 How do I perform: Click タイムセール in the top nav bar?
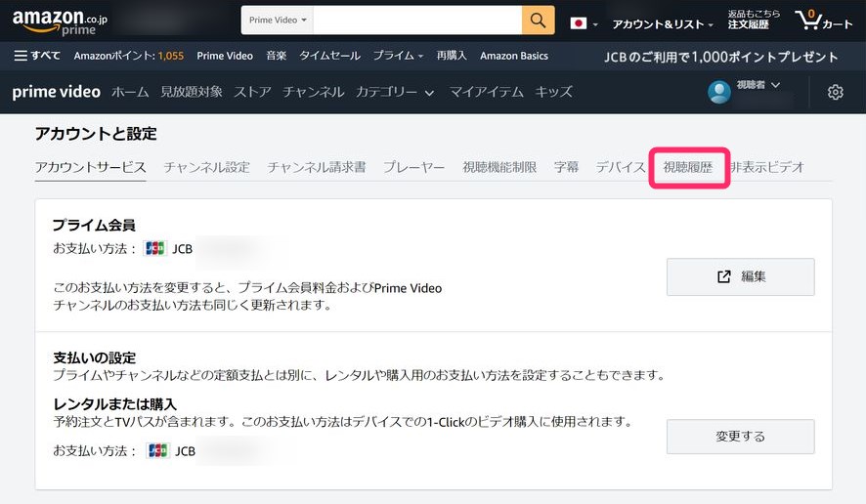point(329,56)
